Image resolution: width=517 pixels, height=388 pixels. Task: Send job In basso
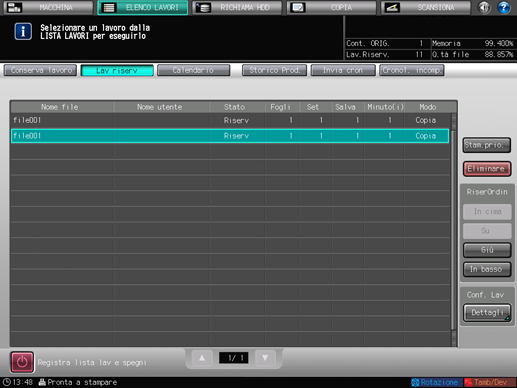tap(487, 269)
